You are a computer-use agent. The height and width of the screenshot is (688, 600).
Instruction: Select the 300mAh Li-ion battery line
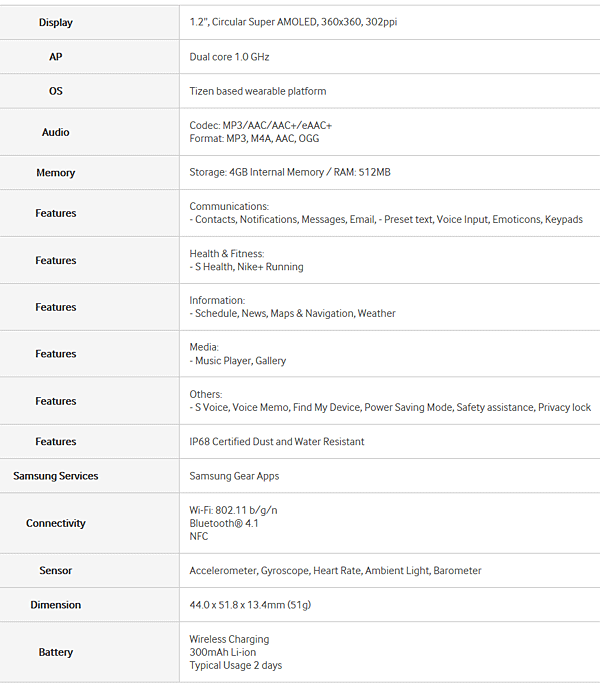[224, 652]
